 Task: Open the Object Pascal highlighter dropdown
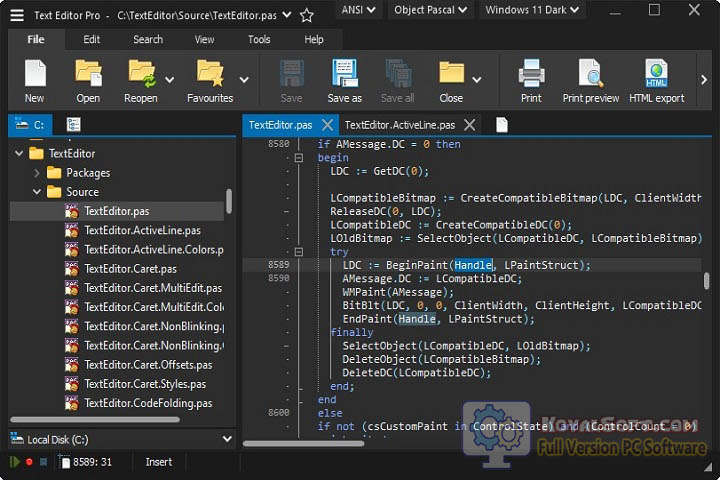coord(430,10)
